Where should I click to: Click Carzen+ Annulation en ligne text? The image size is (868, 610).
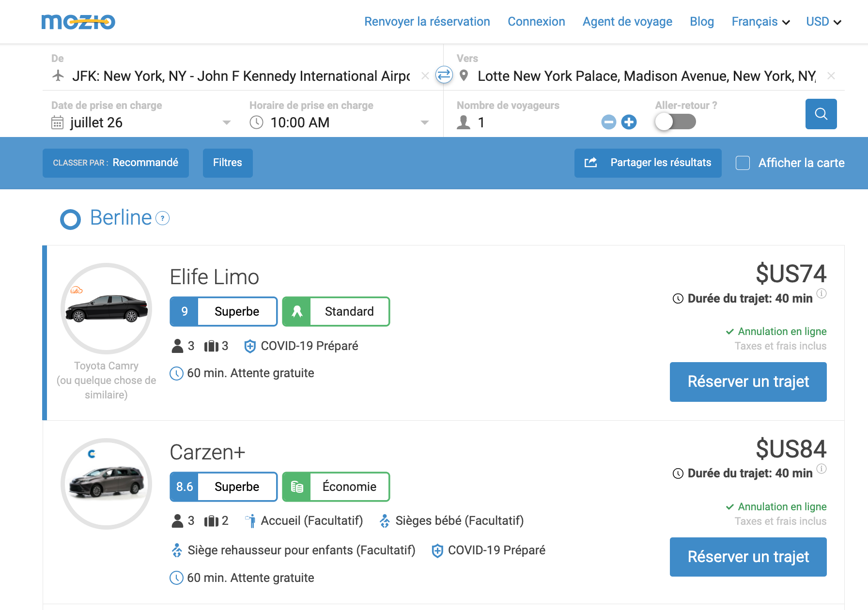[x=782, y=507]
